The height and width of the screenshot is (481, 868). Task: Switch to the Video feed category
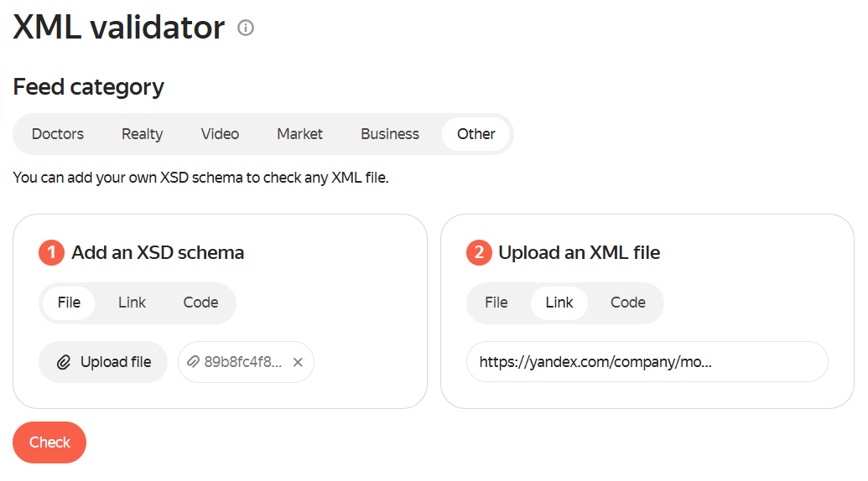point(220,134)
